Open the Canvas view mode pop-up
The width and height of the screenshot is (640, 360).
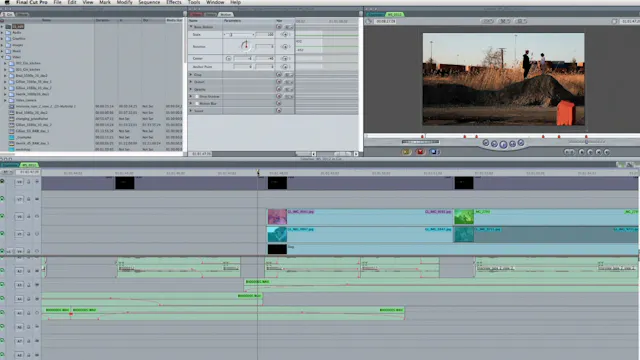504,21
